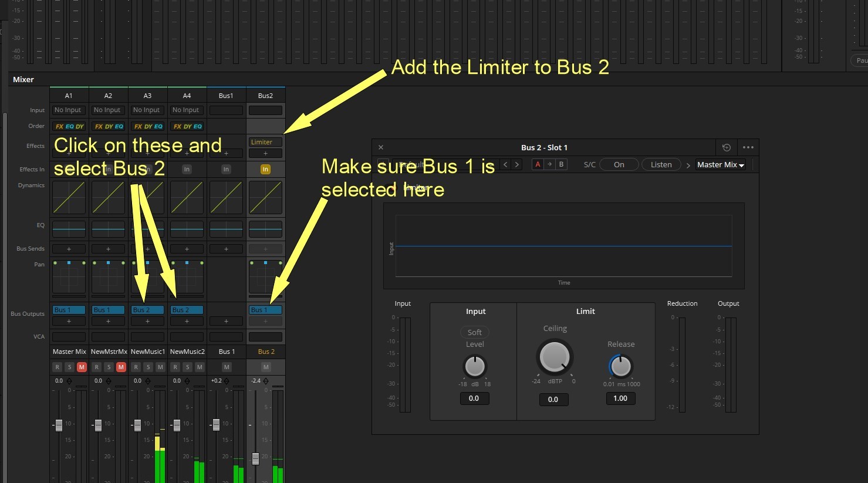This screenshot has width=868, height=483.
Task: Click the A2 processing order FX DY EQ
Action: (109, 126)
